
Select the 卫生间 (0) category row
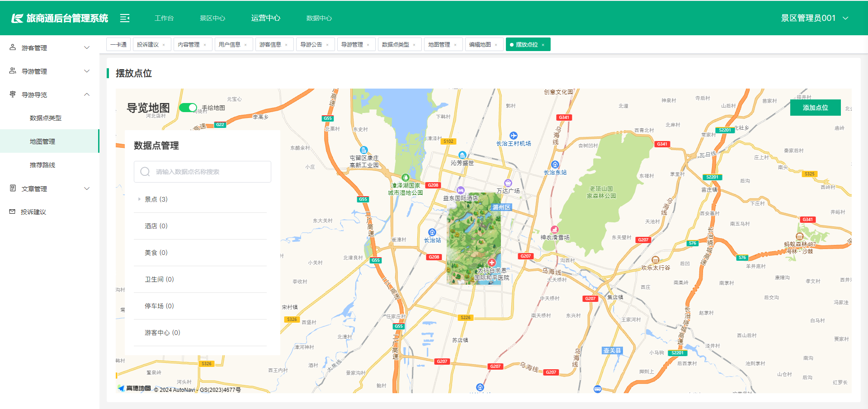point(200,279)
